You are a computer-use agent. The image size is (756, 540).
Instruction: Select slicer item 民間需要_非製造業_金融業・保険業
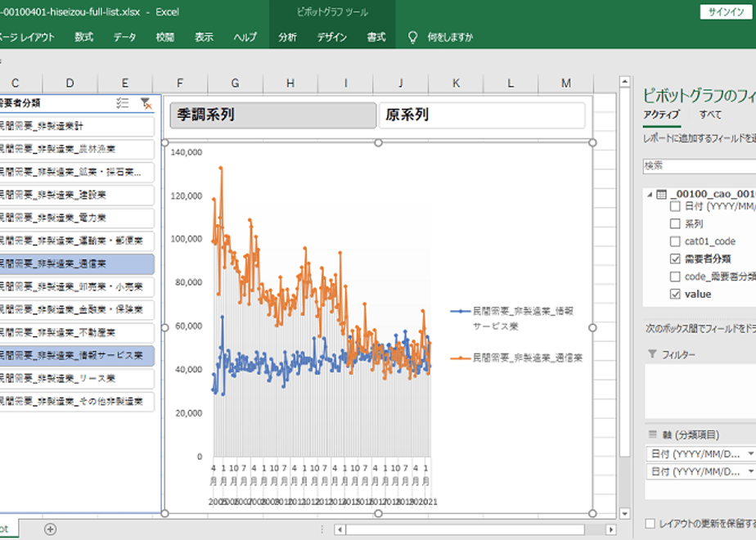(76, 309)
